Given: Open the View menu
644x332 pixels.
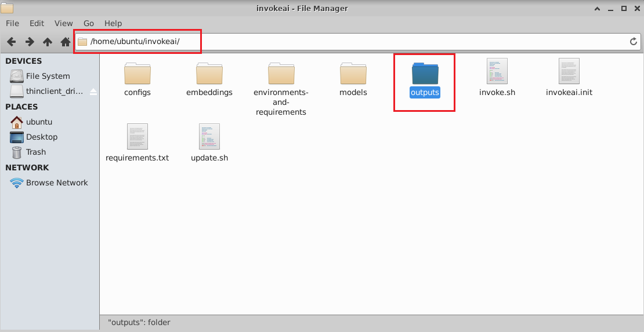Looking at the screenshot, I should tap(64, 23).
